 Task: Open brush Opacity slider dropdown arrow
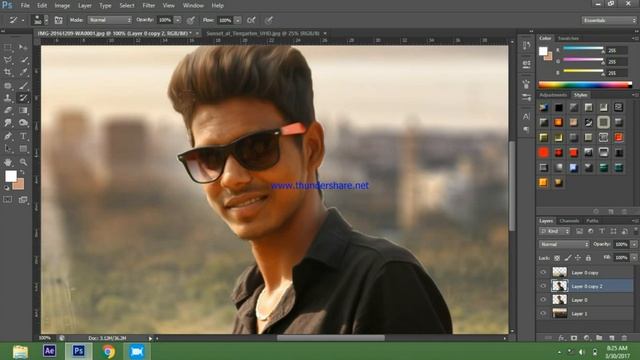178,20
